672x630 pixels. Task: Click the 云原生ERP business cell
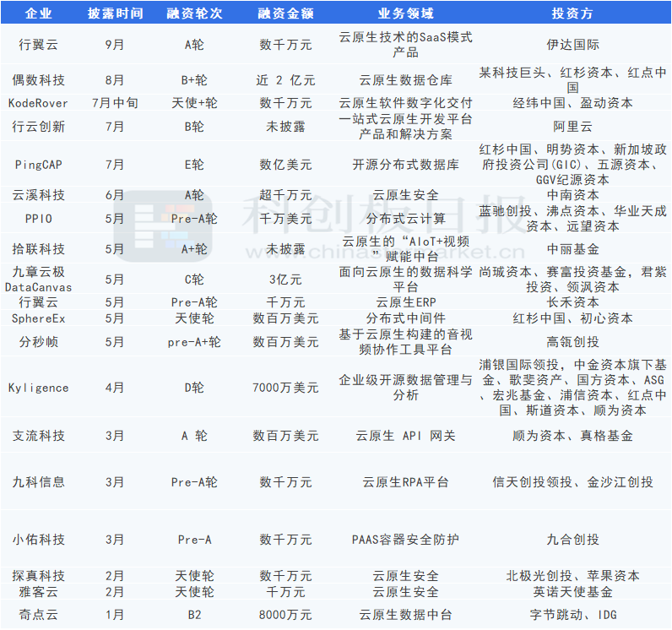[x=406, y=302]
